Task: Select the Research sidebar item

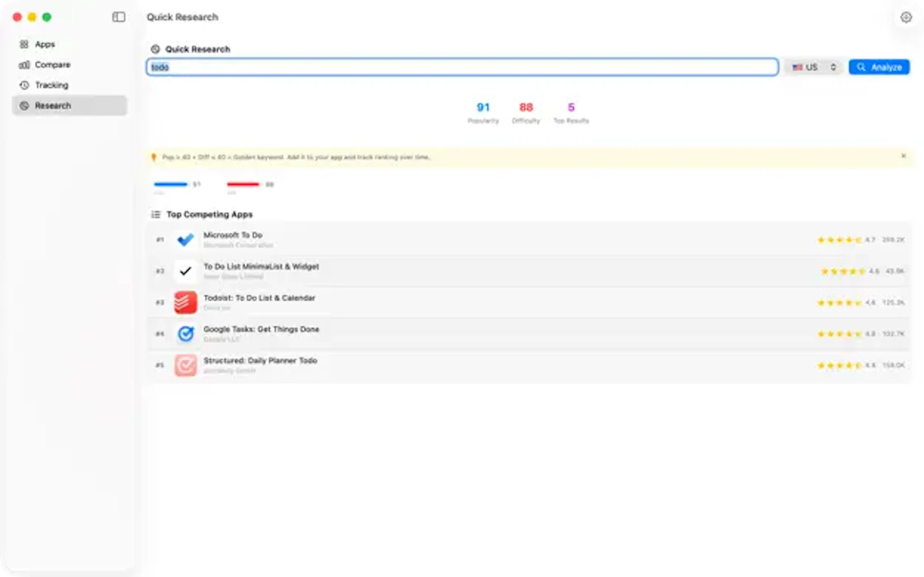Action: point(69,106)
